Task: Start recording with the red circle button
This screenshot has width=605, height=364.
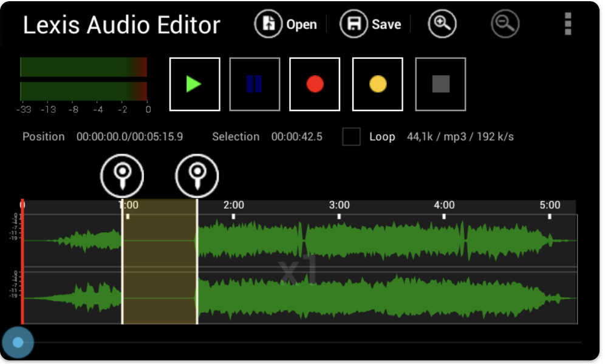Action: pyautogui.click(x=315, y=84)
